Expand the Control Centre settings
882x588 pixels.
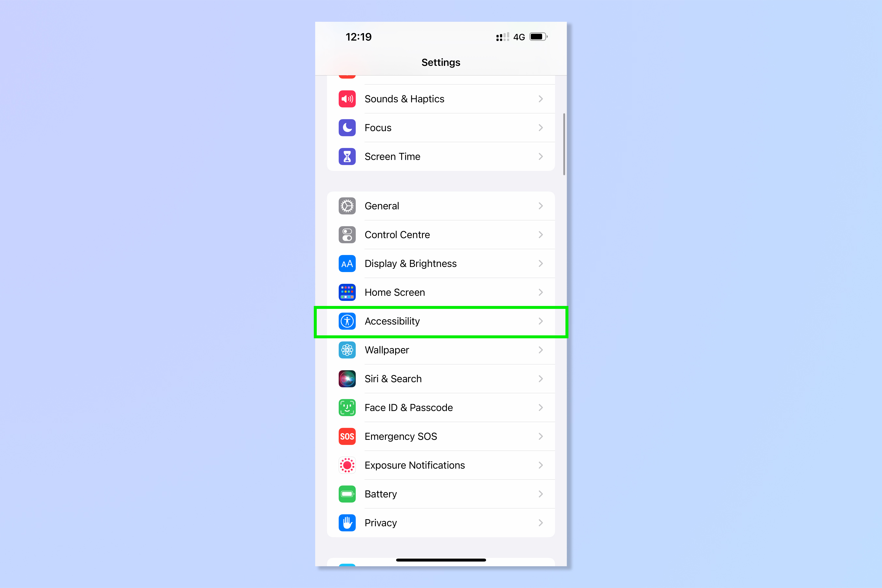441,234
